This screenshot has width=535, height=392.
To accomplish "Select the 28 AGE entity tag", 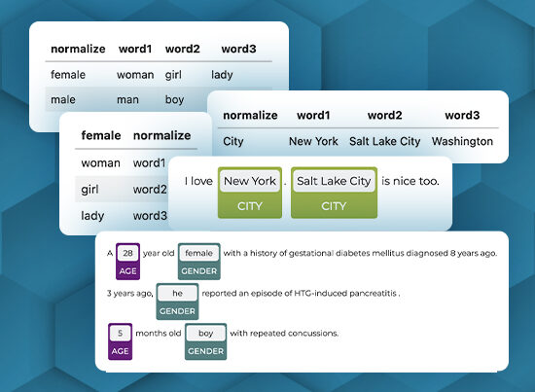I will pyautogui.click(x=128, y=262).
